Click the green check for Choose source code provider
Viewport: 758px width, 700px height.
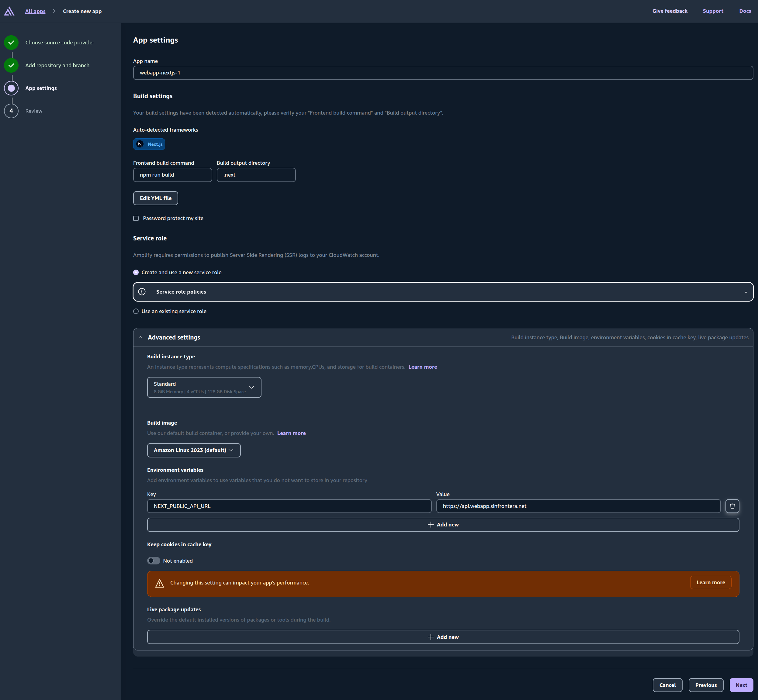11,43
